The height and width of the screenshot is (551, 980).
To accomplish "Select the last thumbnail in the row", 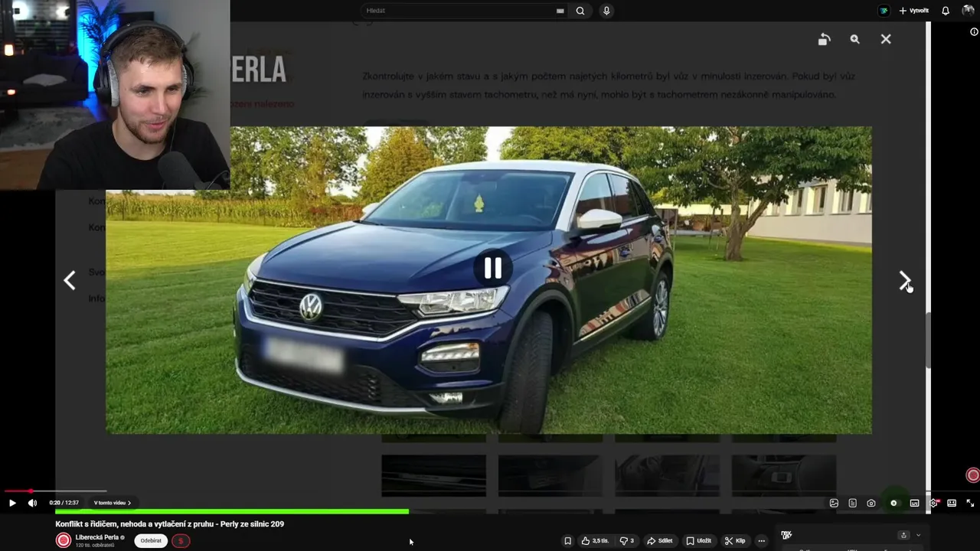I will [784, 475].
